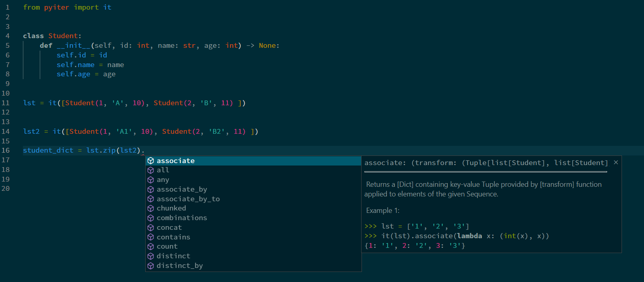Click line number 5 in the gutter

point(7,46)
